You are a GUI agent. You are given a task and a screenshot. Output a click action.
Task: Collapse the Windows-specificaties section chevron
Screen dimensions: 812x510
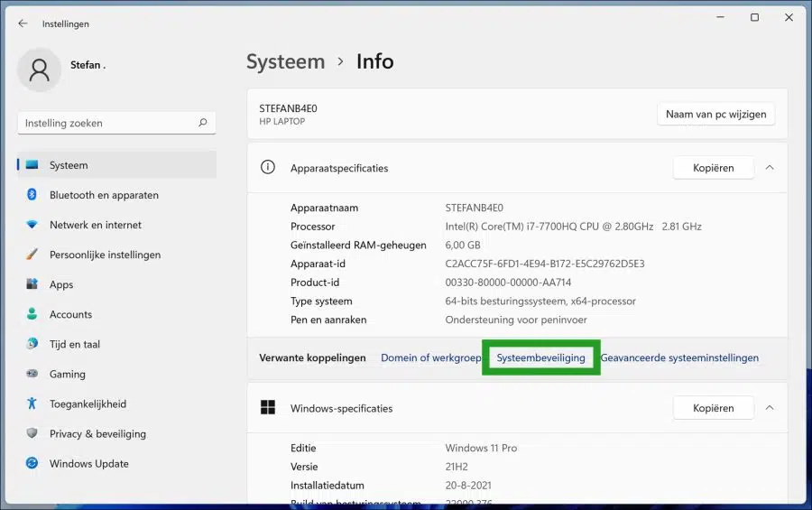tap(770, 408)
